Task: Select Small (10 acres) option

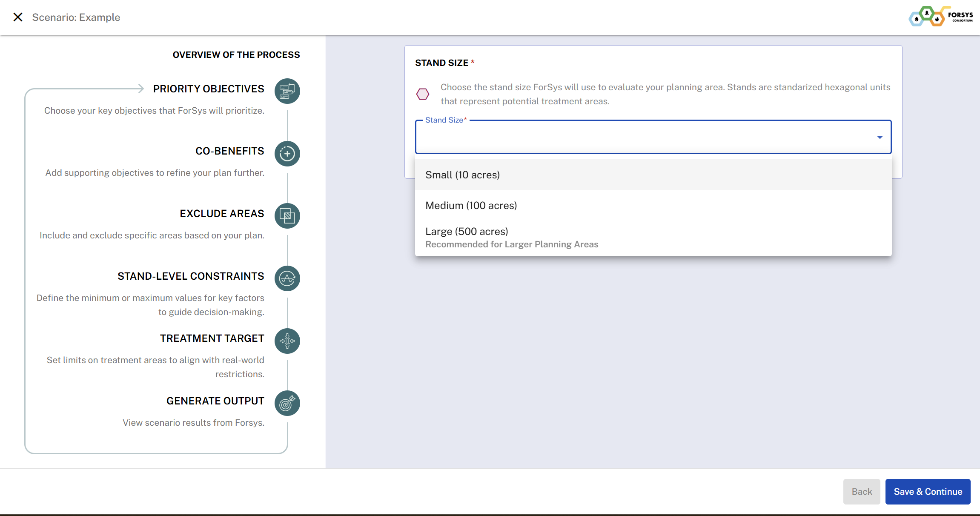Action: click(x=462, y=175)
